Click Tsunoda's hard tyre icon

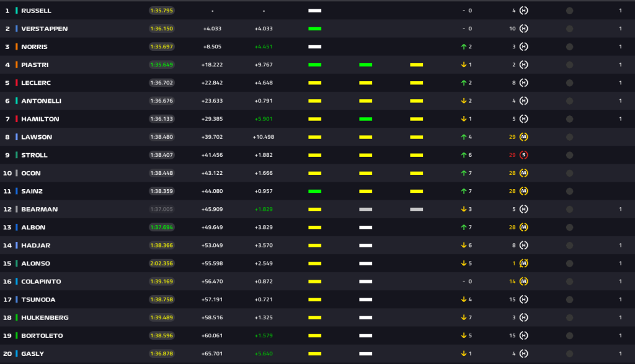[523, 300]
